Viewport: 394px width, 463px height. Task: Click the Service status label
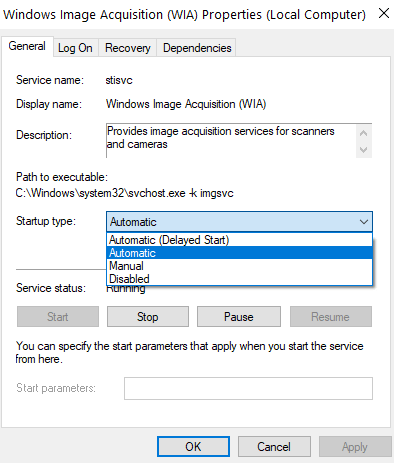51,288
